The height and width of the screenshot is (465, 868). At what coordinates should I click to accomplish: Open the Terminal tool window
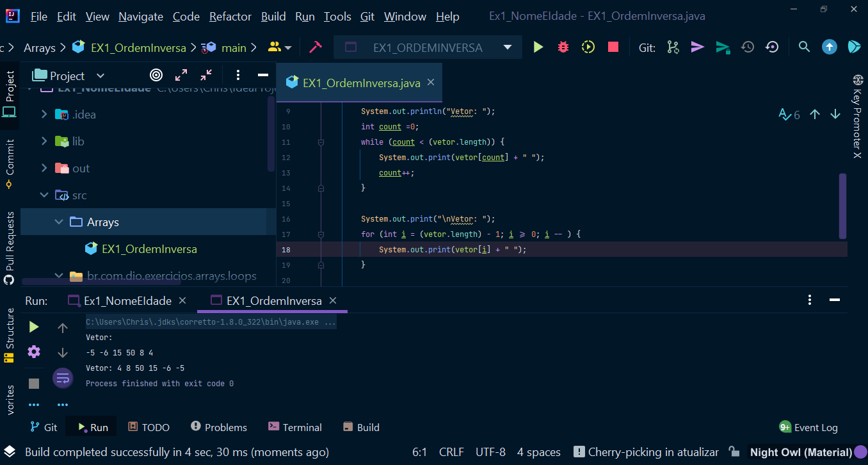tap(295, 427)
